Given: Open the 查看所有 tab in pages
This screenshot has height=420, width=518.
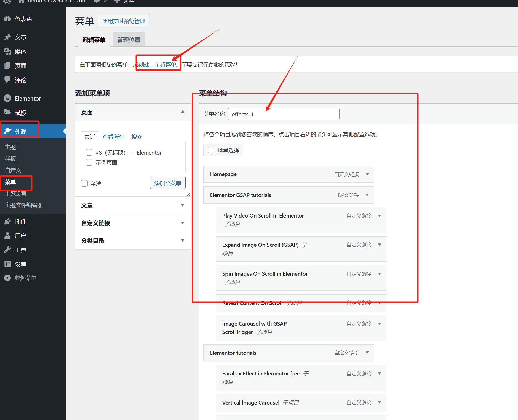Looking at the screenshot, I should click(x=113, y=137).
